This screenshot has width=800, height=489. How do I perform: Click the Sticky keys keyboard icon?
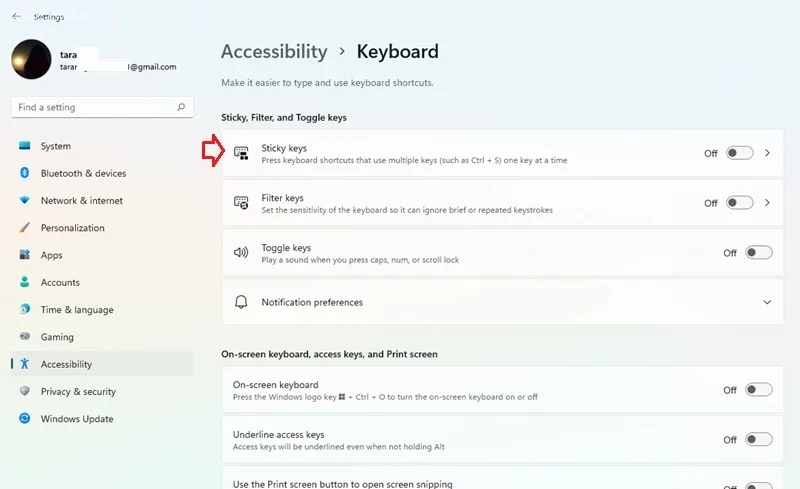pyautogui.click(x=241, y=153)
